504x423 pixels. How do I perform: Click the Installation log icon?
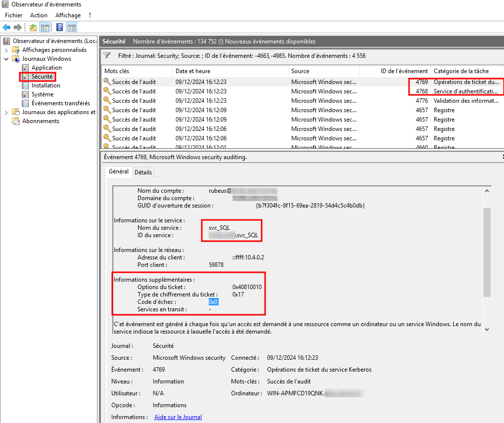(25, 85)
